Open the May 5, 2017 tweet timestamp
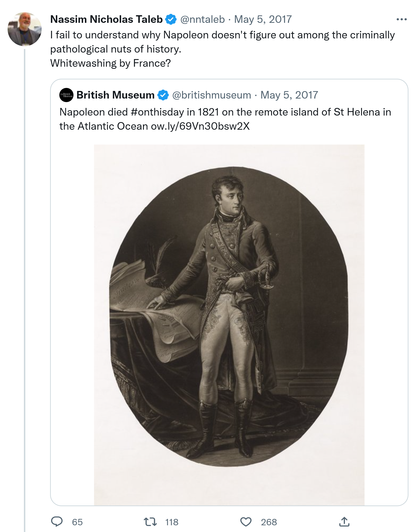Screen dimensions: 415x532 coord(263,19)
